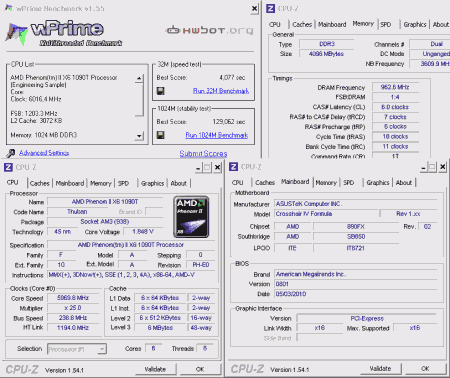The height and width of the screenshot is (378, 450).
Task: Click Validate in the CPU window
Action: [155, 369]
